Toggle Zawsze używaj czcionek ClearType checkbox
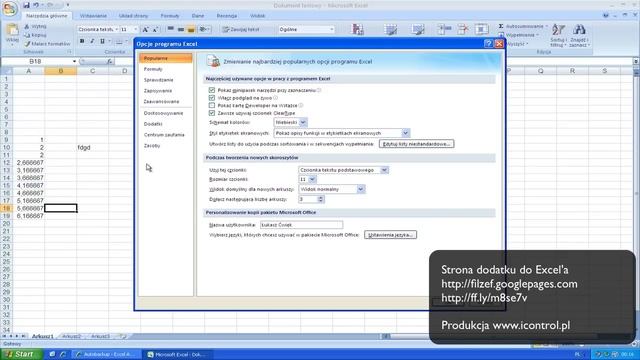The image size is (640, 360). pos(211,113)
